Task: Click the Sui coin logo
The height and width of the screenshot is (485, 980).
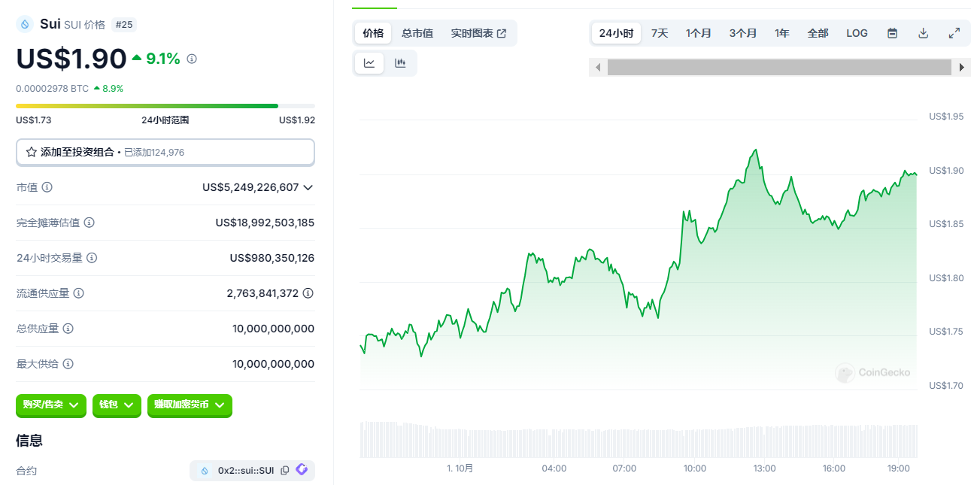Action: point(25,24)
